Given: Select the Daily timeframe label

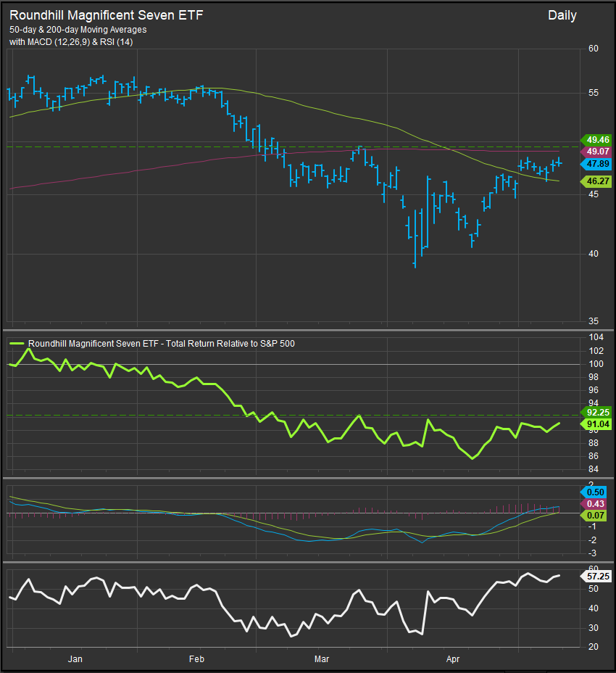Looking at the screenshot, I should click(562, 15).
